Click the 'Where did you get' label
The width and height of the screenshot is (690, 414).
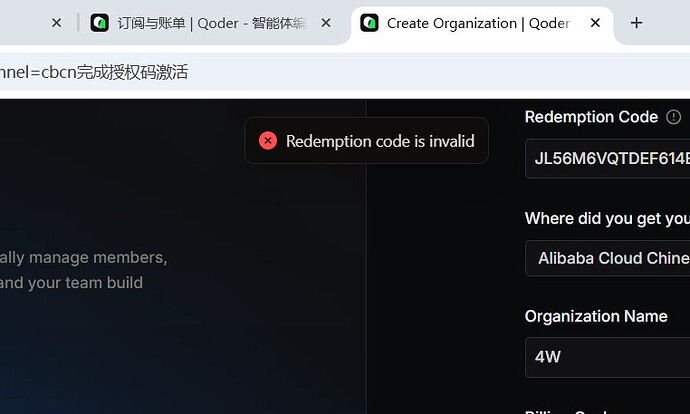click(x=607, y=219)
